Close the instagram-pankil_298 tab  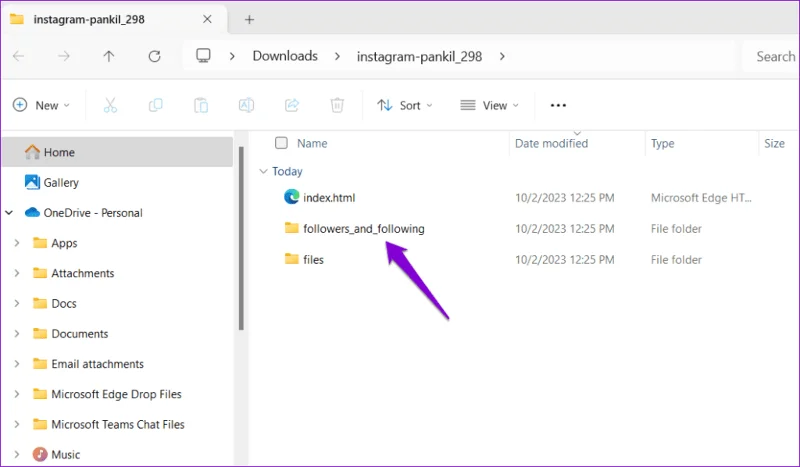207,19
